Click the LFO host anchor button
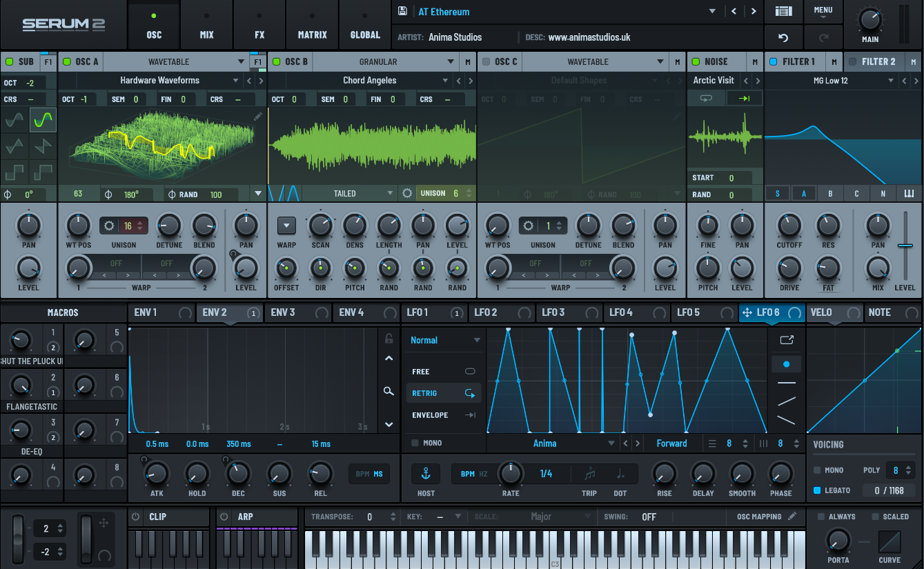Viewport: 924px width, 569px height. pos(426,474)
